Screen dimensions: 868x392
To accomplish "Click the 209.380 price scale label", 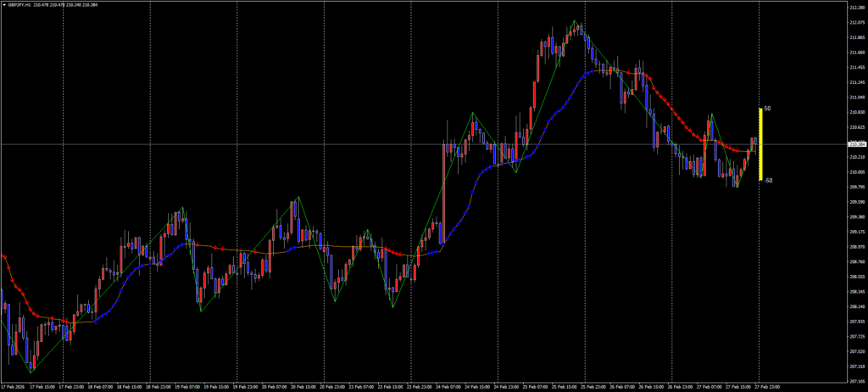I will (x=856, y=216).
